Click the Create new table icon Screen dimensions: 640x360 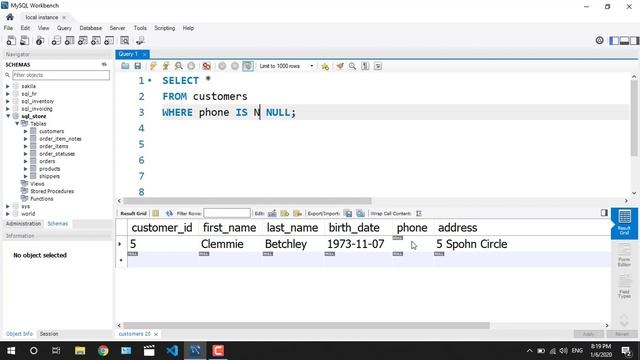point(69,40)
